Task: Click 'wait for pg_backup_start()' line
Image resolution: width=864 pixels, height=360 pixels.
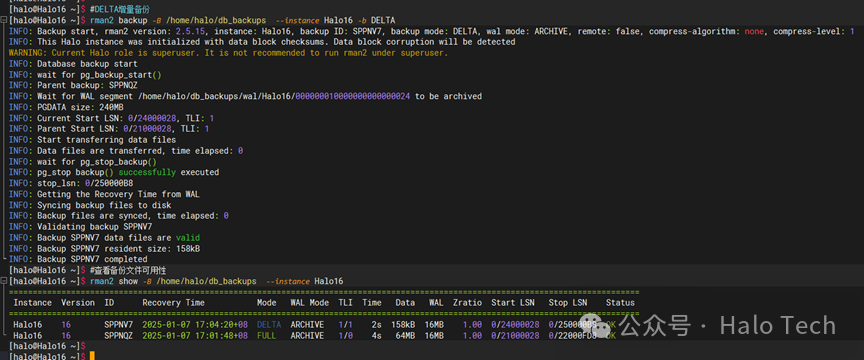Action: (85, 74)
